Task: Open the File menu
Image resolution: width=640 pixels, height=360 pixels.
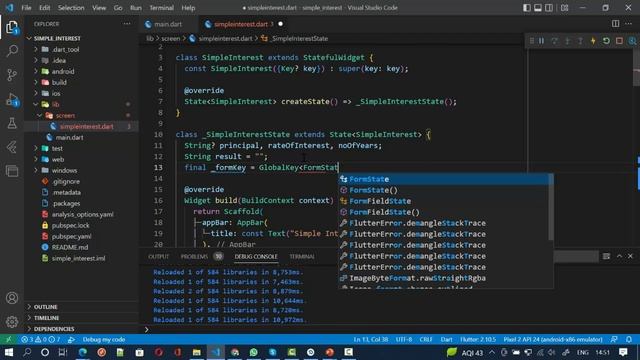Action: [x=26, y=8]
